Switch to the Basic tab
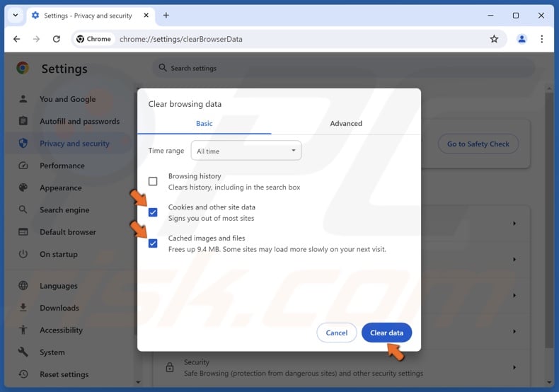 pyautogui.click(x=204, y=123)
